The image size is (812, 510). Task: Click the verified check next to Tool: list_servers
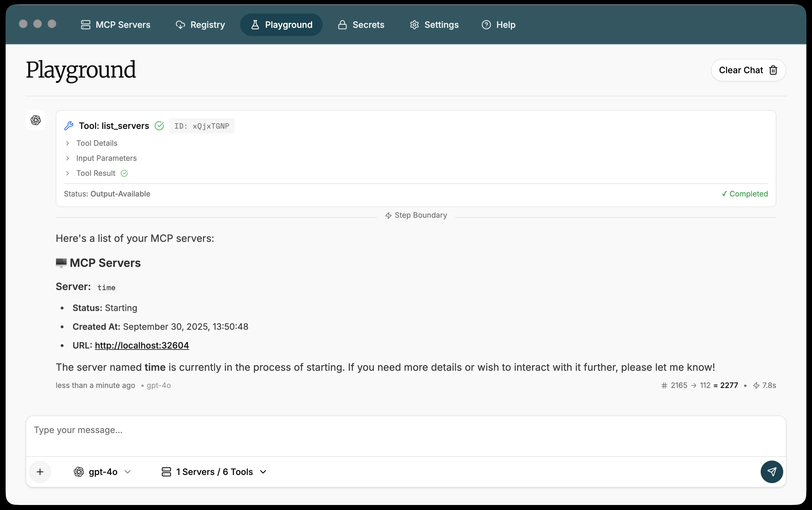pyautogui.click(x=160, y=125)
